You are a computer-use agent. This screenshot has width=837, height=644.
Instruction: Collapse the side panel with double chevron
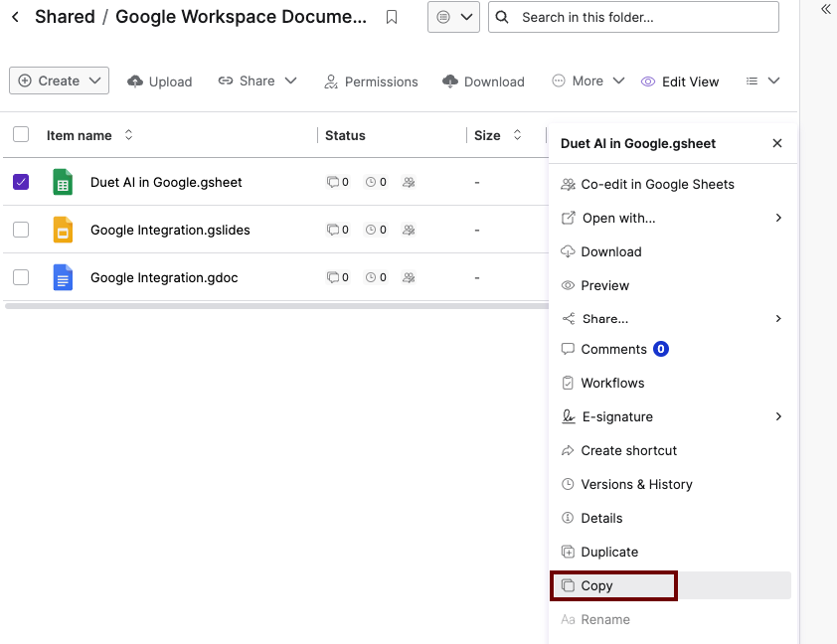point(826,9)
